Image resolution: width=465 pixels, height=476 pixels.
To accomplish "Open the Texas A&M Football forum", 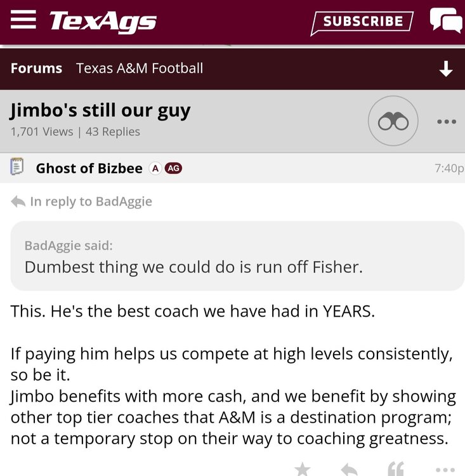I will click(140, 69).
